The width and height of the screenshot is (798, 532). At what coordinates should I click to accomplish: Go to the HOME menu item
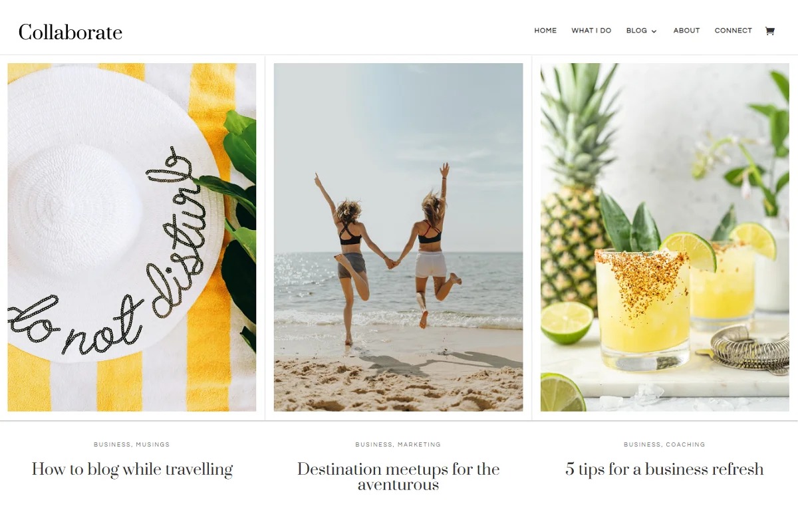coord(545,31)
